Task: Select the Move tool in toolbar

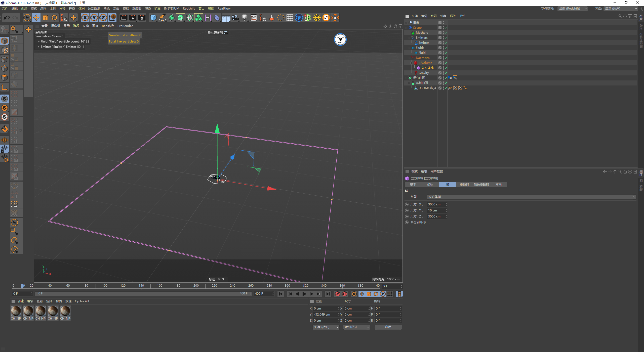Action: click(x=36, y=18)
